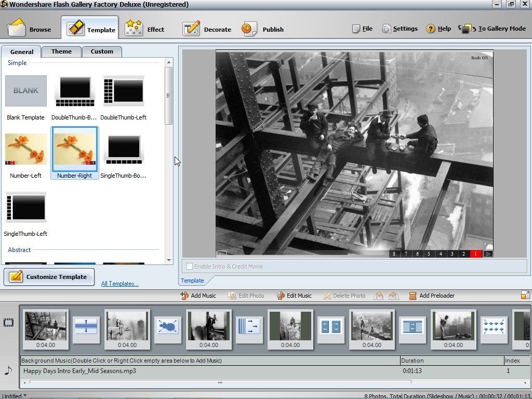This screenshot has height=399, width=532.
Task: Open Settings from the top bar
Action: point(400,29)
